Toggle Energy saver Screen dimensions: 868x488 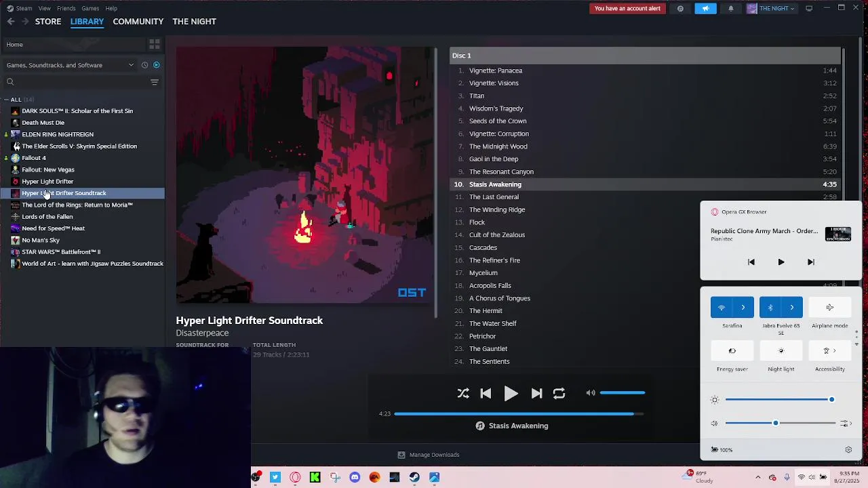732,351
